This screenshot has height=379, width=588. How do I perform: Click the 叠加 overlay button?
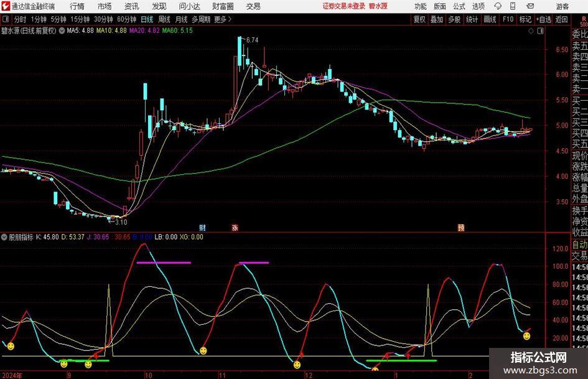coord(437,19)
